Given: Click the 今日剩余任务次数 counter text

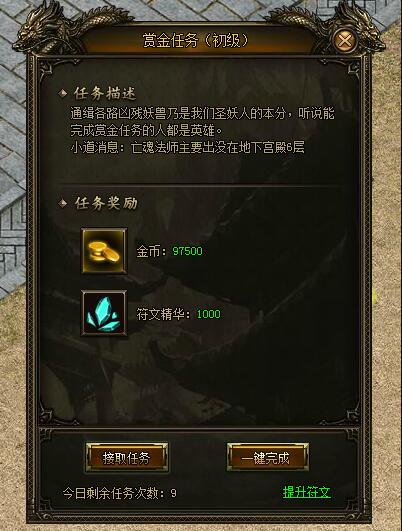Looking at the screenshot, I should pyautogui.click(x=120, y=493).
